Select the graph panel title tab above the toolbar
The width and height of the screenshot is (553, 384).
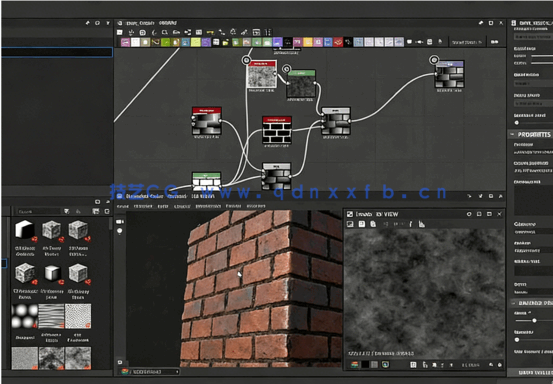coord(151,23)
